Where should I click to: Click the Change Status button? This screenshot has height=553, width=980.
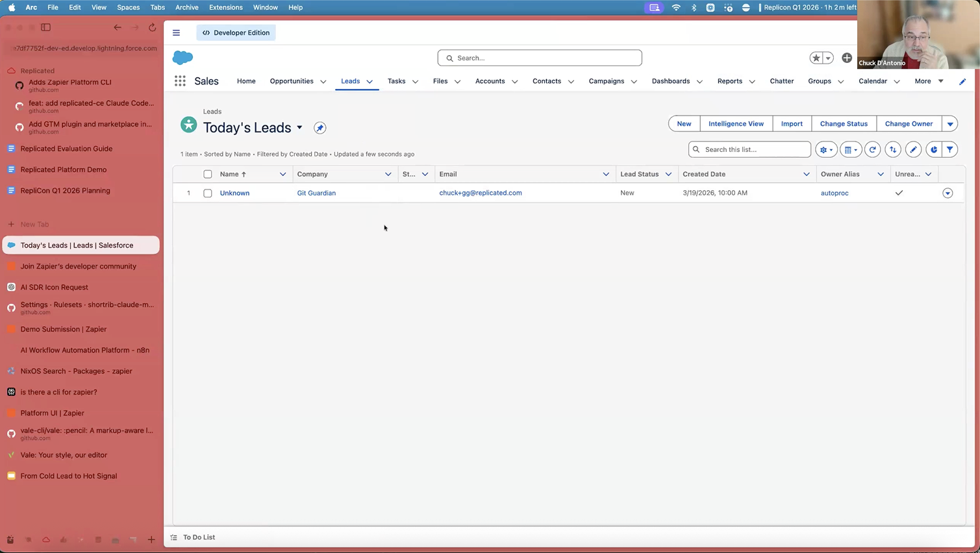pos(844,124)
